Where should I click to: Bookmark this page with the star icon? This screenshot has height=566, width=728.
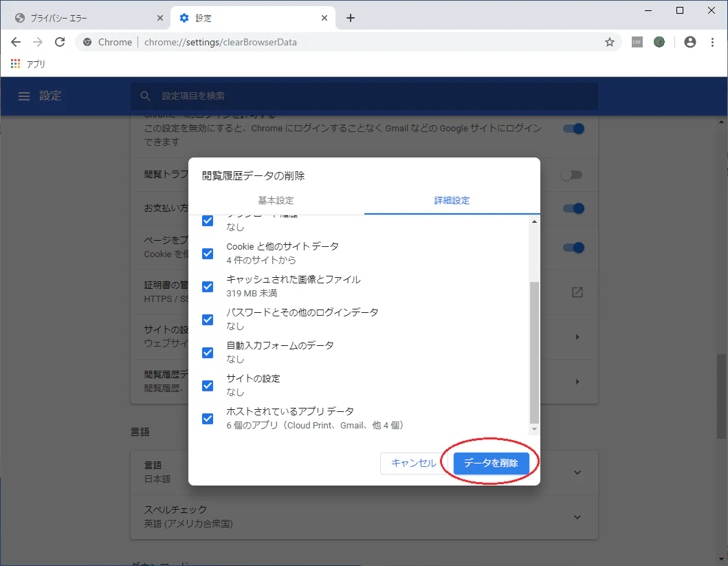609,42
